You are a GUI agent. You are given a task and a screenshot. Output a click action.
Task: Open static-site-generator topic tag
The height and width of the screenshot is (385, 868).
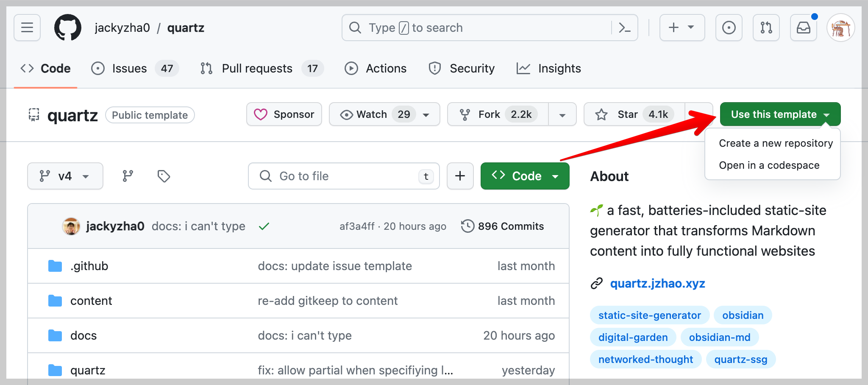click(649, 315)
